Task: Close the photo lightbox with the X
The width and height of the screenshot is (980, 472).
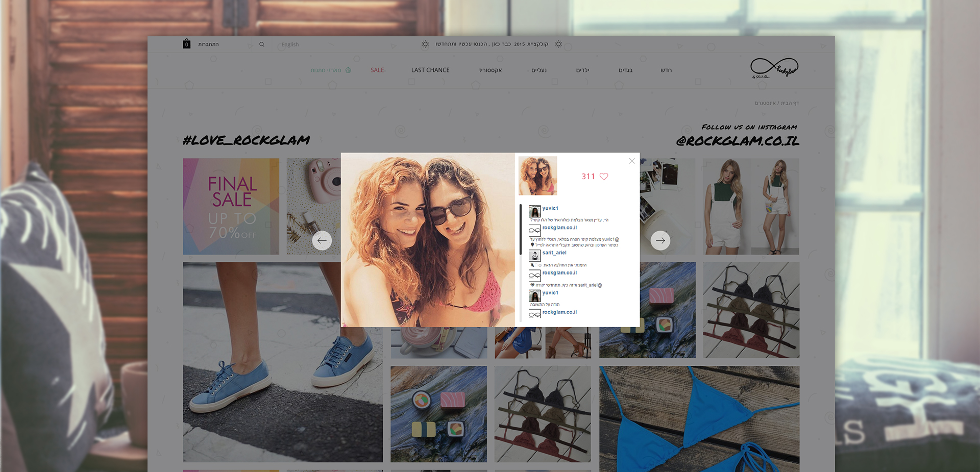Action: [x=632, y=161]
